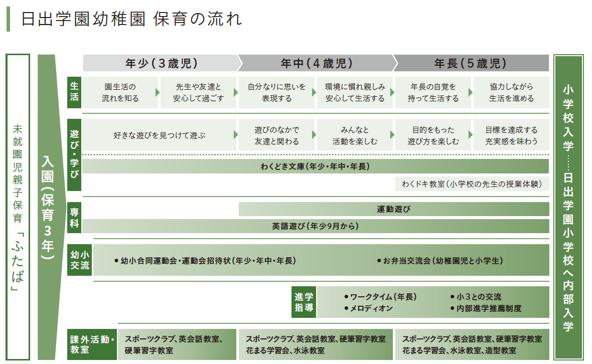Click the 未就園児親子保育「ふたば」 box
This screenshot has width=592, height=364.
[18, 207]
